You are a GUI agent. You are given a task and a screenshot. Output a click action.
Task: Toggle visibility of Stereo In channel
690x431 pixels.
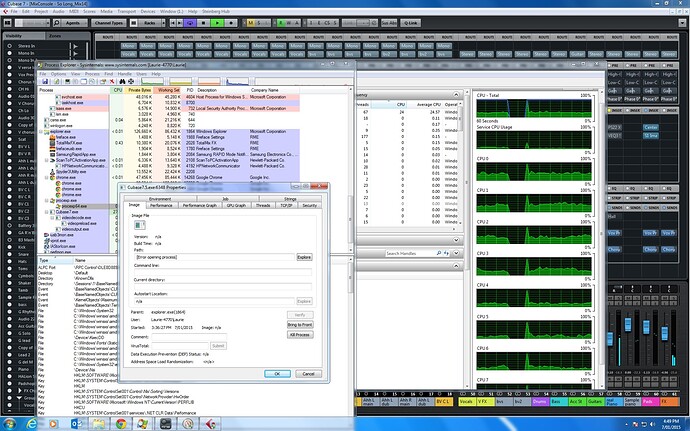click(x=10, y=46)
